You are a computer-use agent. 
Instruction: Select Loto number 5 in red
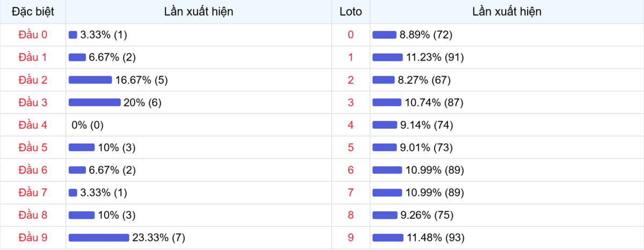point(351,148)
